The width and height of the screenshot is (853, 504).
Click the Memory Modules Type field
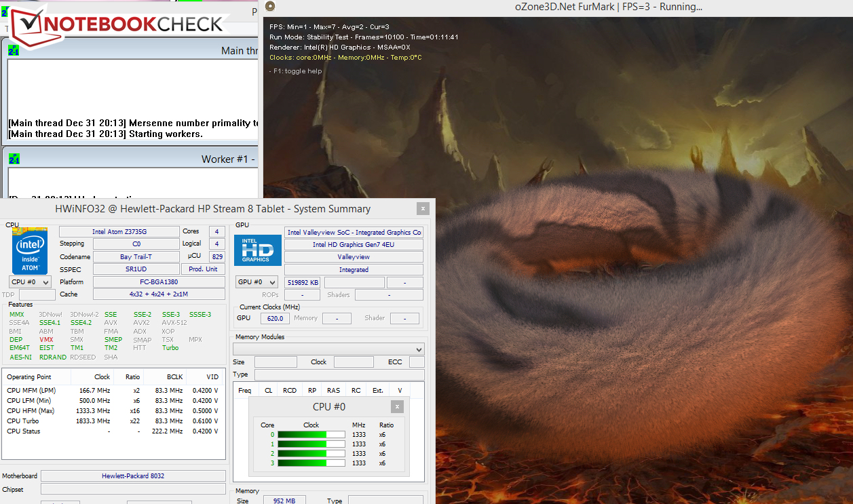tap(339, 374)
